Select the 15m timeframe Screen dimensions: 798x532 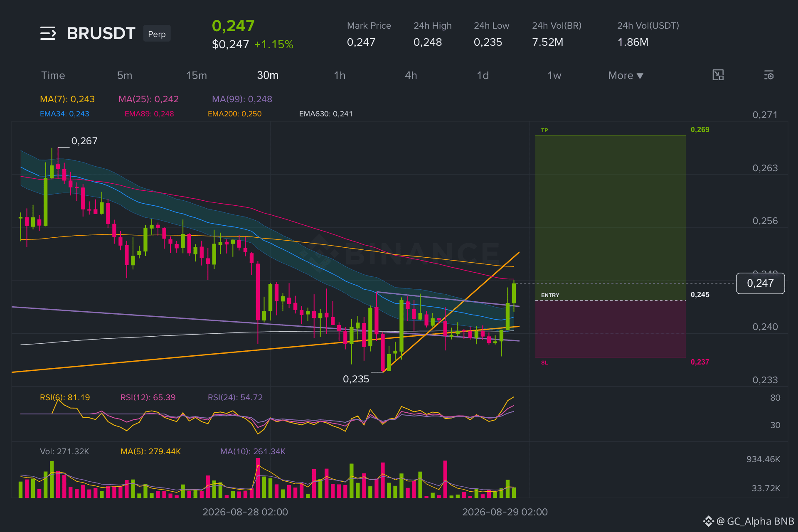pyautogui.click(x=196, y=76)
